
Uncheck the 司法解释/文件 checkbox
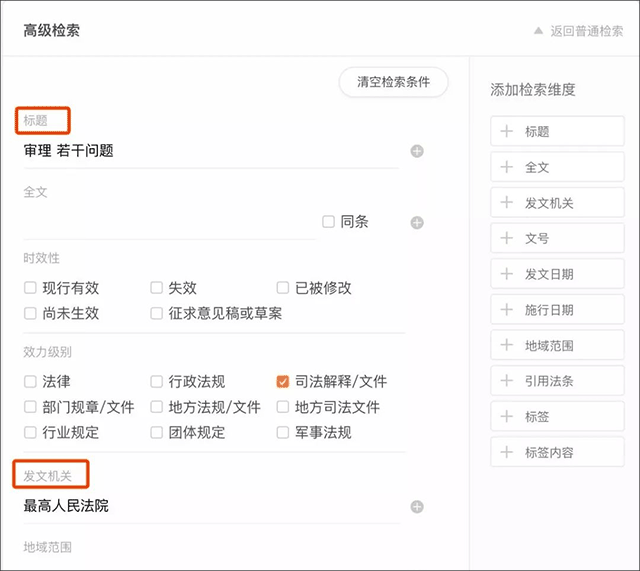pyautogui.click(x=283, y=381)
